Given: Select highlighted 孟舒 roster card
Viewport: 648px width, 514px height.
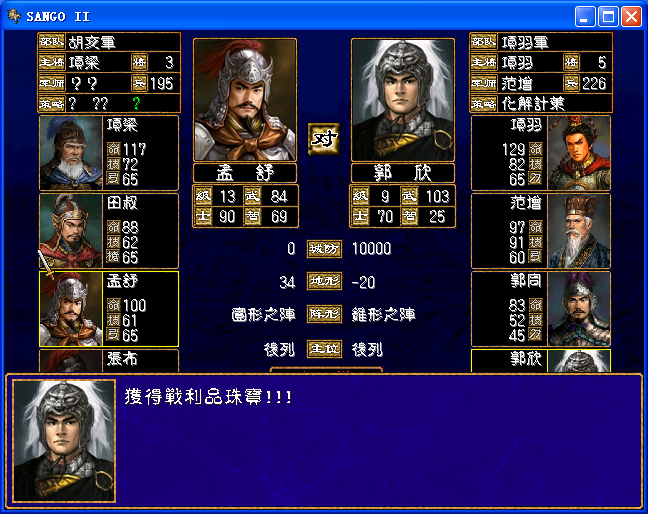Looking at the screenshot, I should pyautogui.click(x=109, y=309).
